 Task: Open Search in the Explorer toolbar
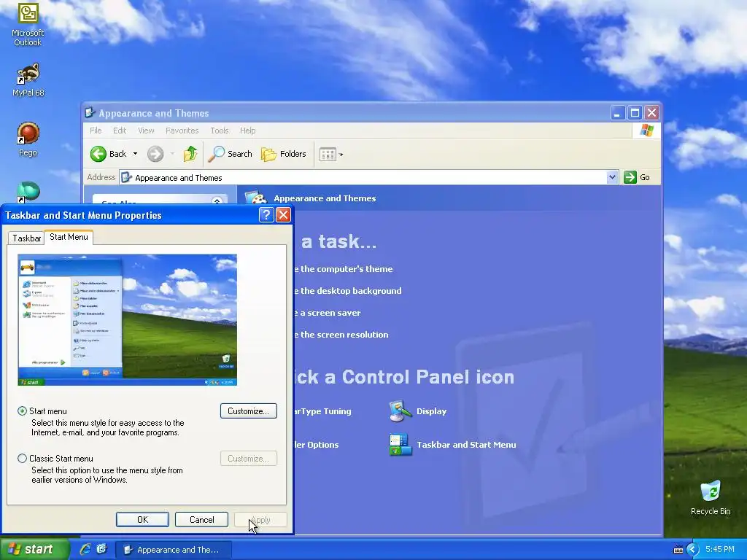tap(231, 154)
